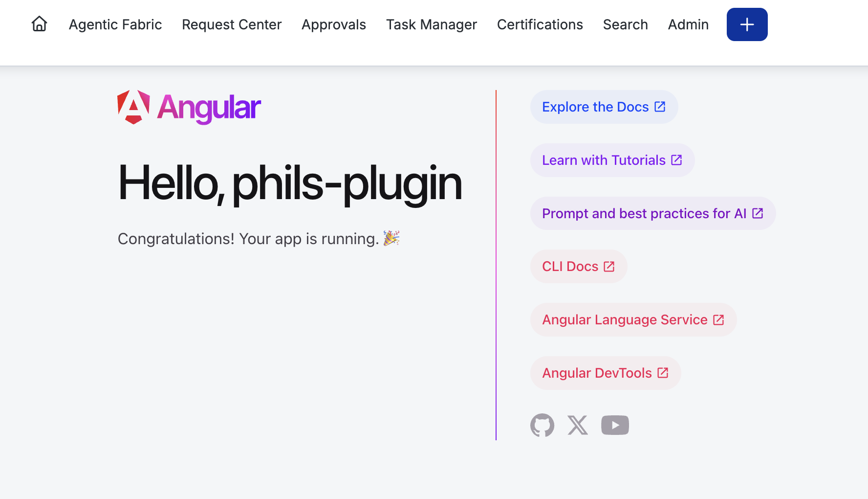The width and height of the screenshot is (868, 499).
Task: Click the Congratulations! Your app is running text
Action: tap(259, 239)
